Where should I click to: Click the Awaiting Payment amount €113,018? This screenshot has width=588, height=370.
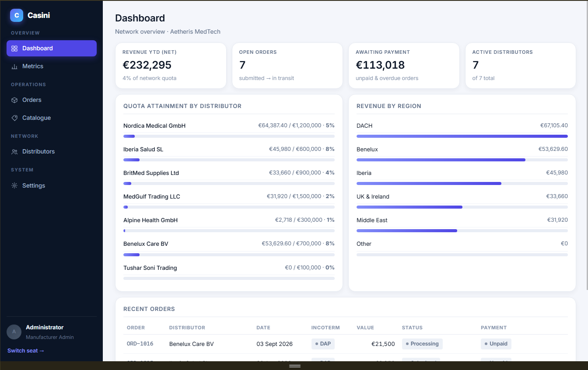click(x=380, y=65)
